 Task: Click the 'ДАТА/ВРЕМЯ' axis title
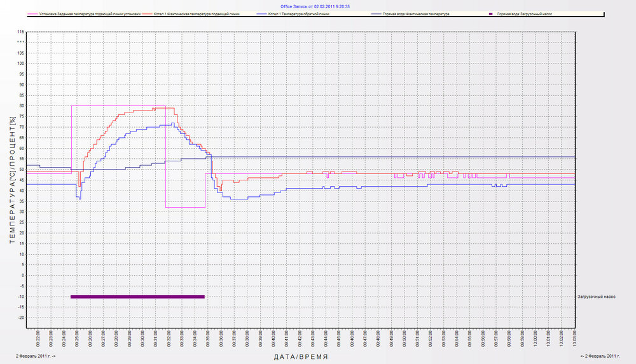(x=300, y=357)
